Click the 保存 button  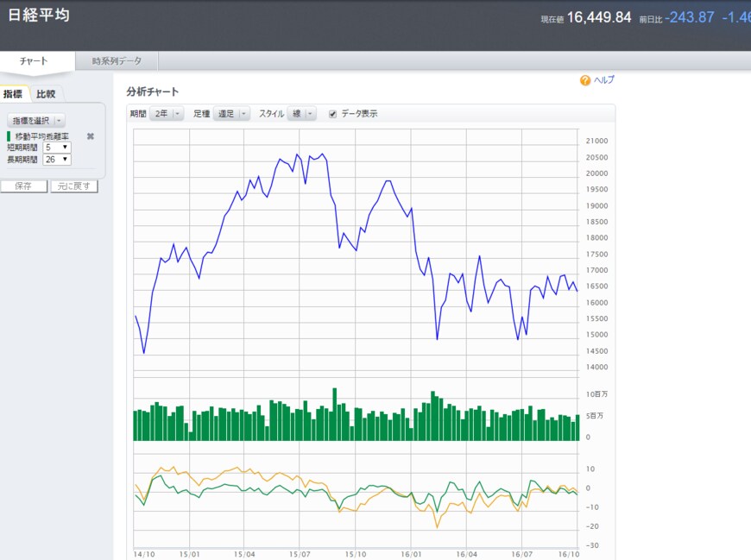point(23,186)
